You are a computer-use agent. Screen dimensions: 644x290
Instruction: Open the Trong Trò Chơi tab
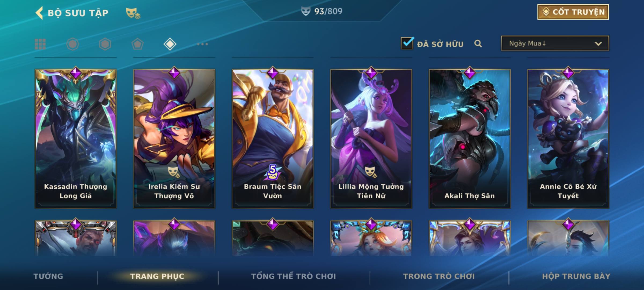point(439,276)
